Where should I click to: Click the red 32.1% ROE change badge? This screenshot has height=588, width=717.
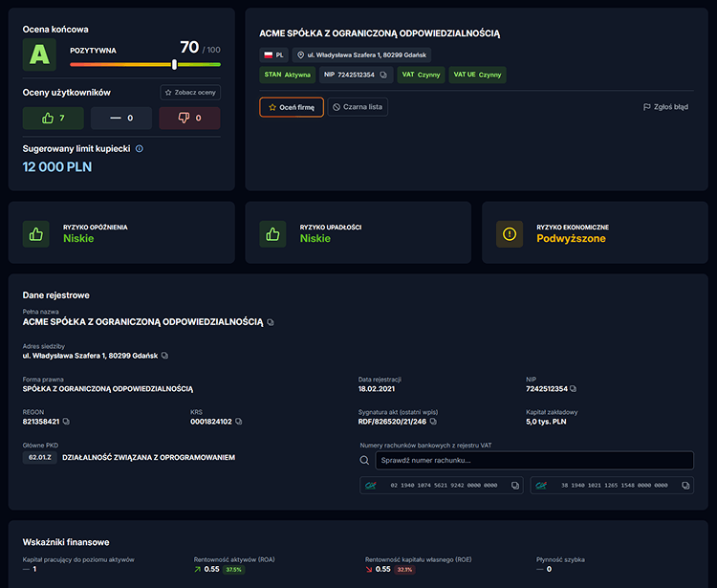click(404, 570)
